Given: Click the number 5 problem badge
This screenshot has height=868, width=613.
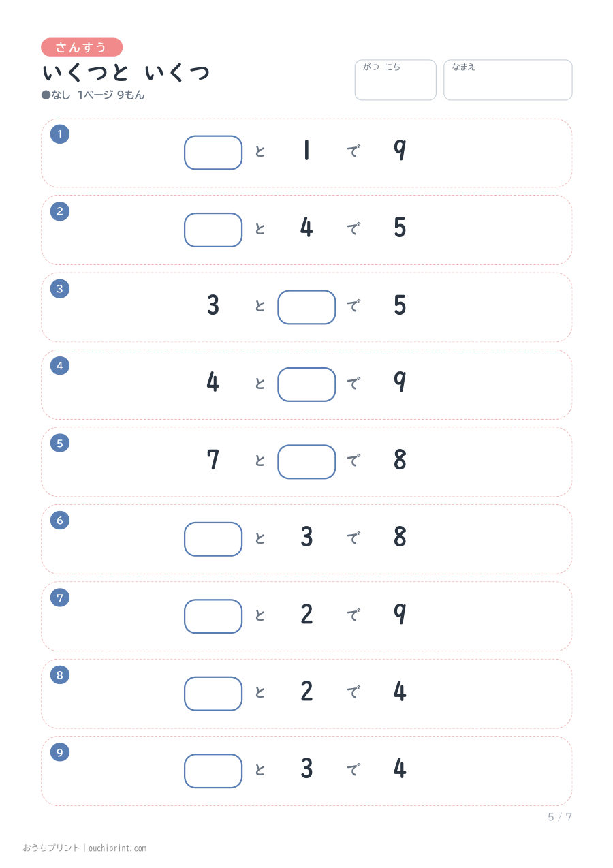Looking at the screenshot, I should pos(60,443).
